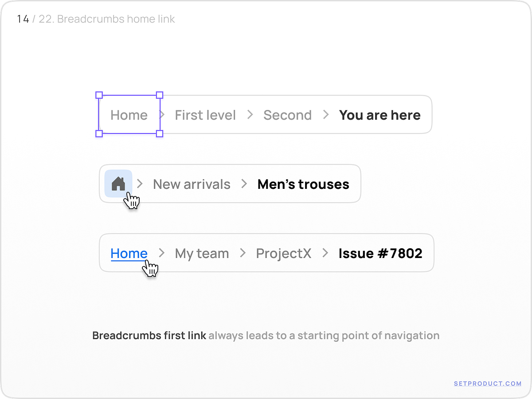The image size is (532, 399).
Task: Select the highlighted Home crumb in the top breadcrumb
Action: (129, 114)
